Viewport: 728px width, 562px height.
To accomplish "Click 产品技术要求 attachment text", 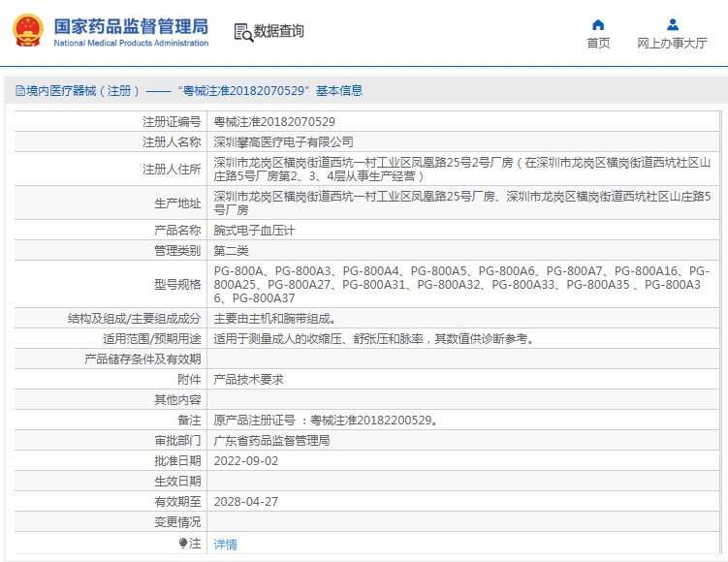I will (x=248, y=380).
